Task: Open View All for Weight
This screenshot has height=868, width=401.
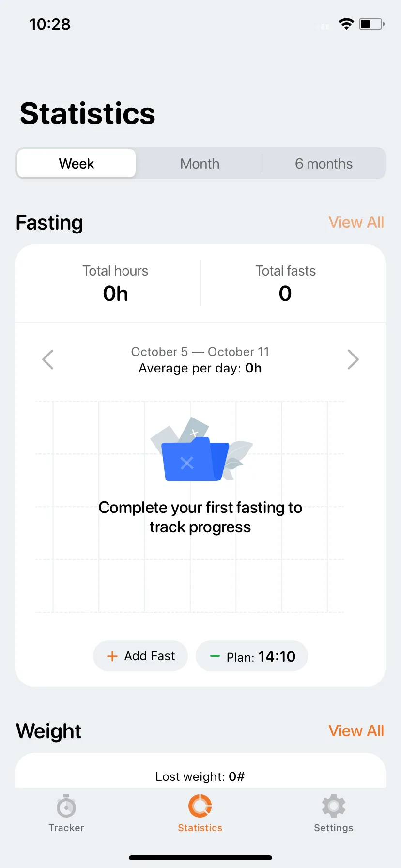Action: pyautogui.click(x=356, y=731)
